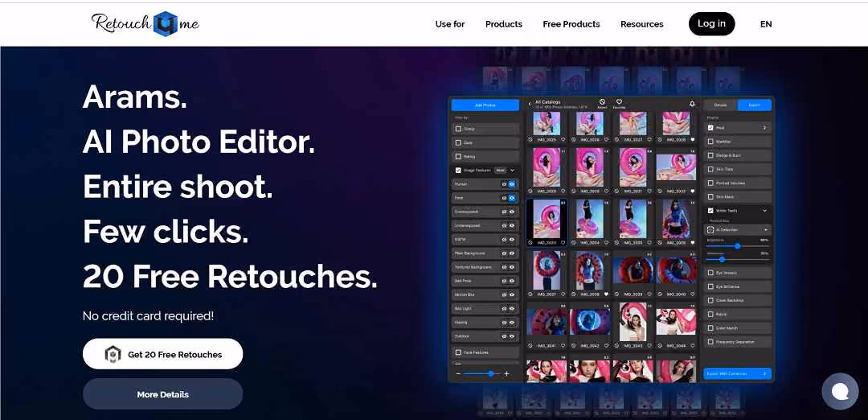
Task: Uncheck the White Teeth checkbox
Action: click(710, 211)
